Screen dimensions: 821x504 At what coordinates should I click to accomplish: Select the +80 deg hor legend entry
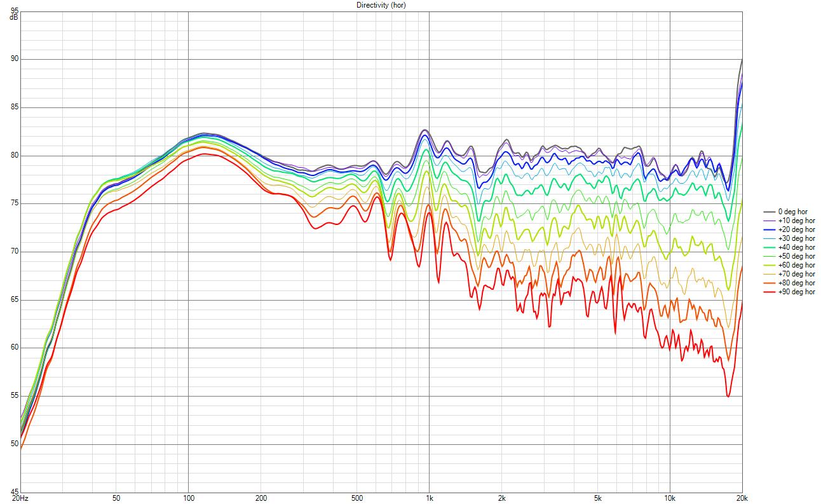coord(789,282)
